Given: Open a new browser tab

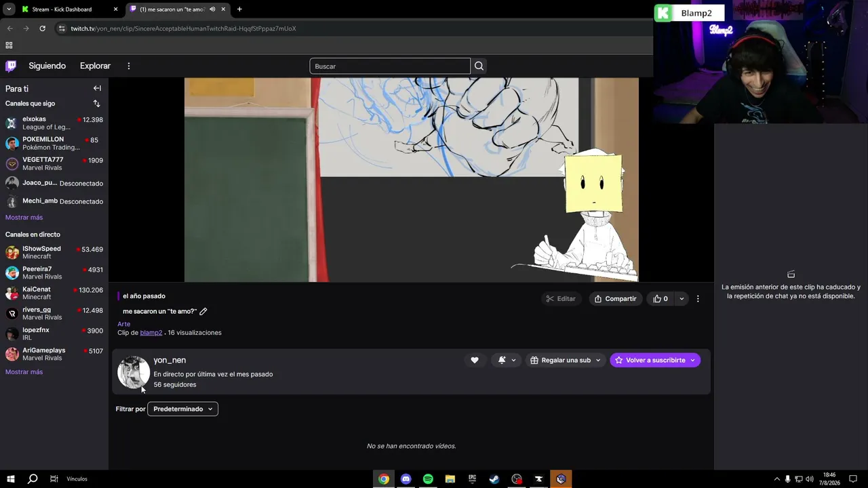Looking at the screenshot, I should point(239,9).
